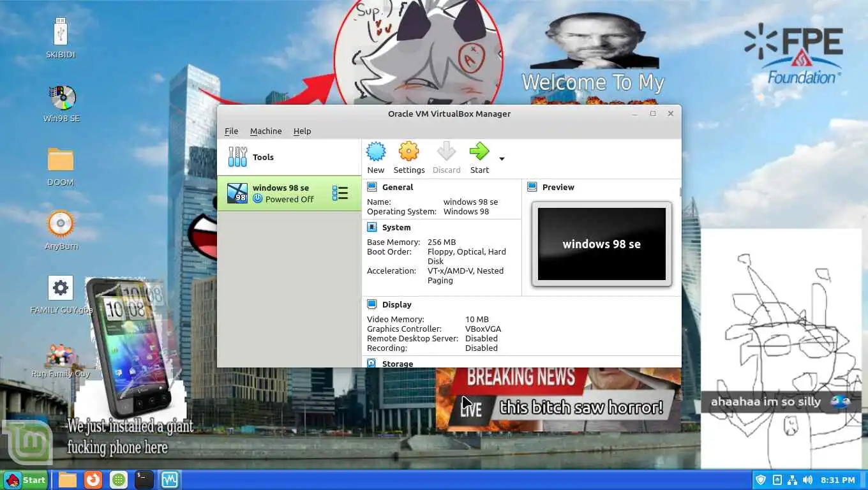The height and width of the screenshot is (490, 868).
Task: Click the update manager tray icon
Action: pos(777,480)
